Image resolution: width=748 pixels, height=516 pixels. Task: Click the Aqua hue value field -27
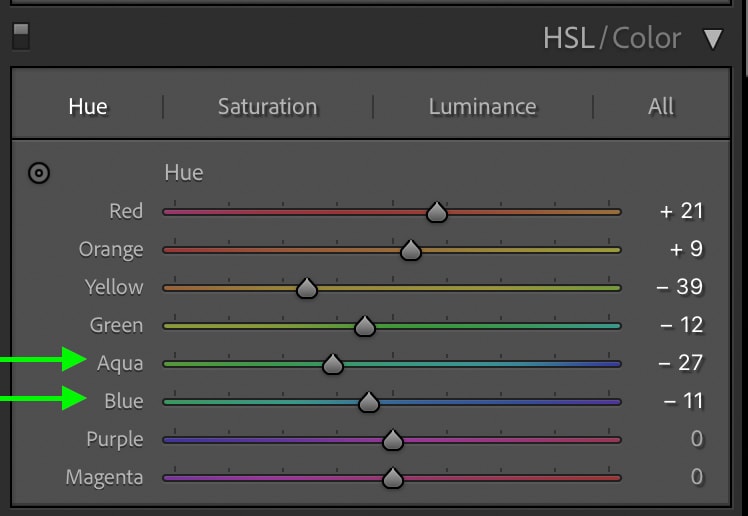[x=680, y=363]
